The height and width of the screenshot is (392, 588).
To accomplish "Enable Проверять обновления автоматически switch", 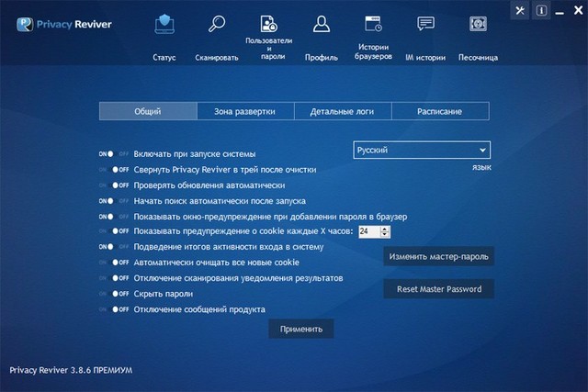I will click(x=114, y=185).
